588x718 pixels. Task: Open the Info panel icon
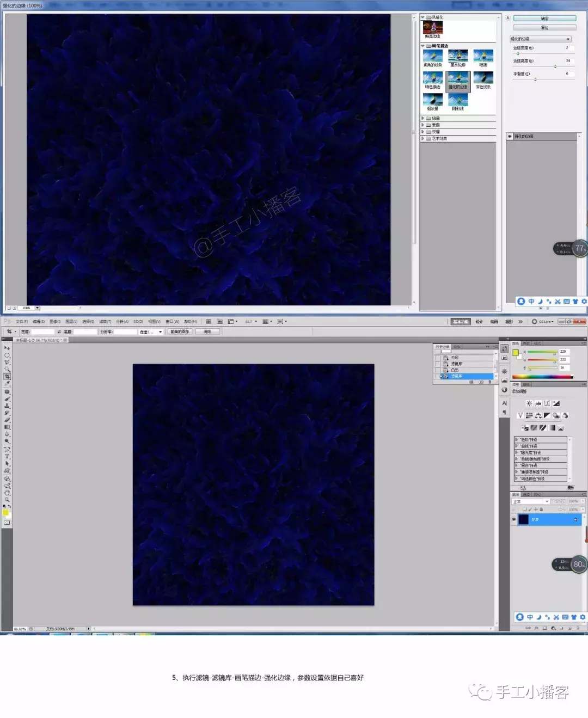click(504, 390)
